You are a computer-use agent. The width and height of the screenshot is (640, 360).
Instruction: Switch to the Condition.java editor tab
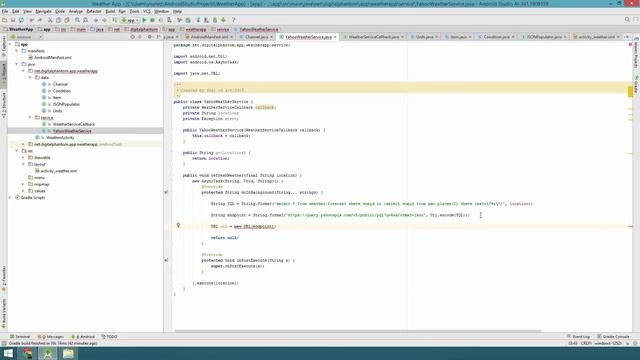[x=496, y=37]
